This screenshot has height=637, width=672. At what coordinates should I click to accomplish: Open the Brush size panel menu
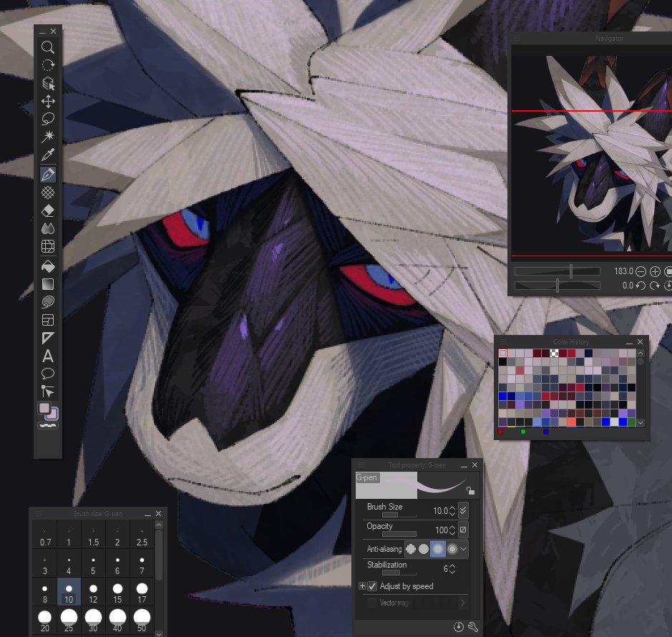click(38, 514)
